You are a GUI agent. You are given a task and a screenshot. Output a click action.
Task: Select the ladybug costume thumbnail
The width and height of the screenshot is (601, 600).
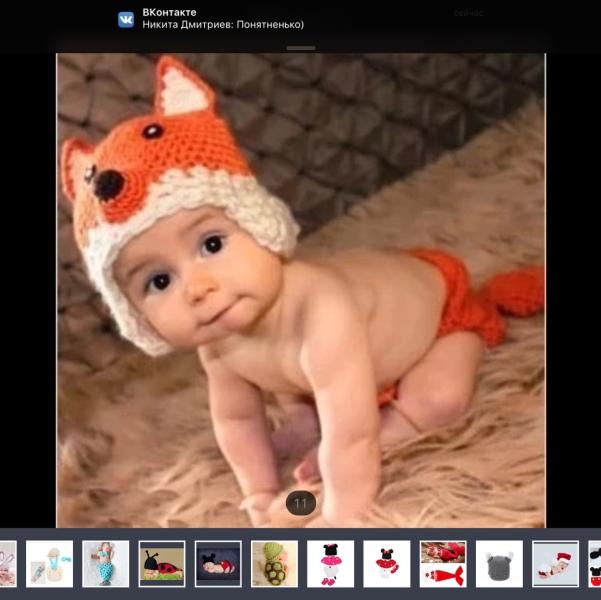click(162, 564)
